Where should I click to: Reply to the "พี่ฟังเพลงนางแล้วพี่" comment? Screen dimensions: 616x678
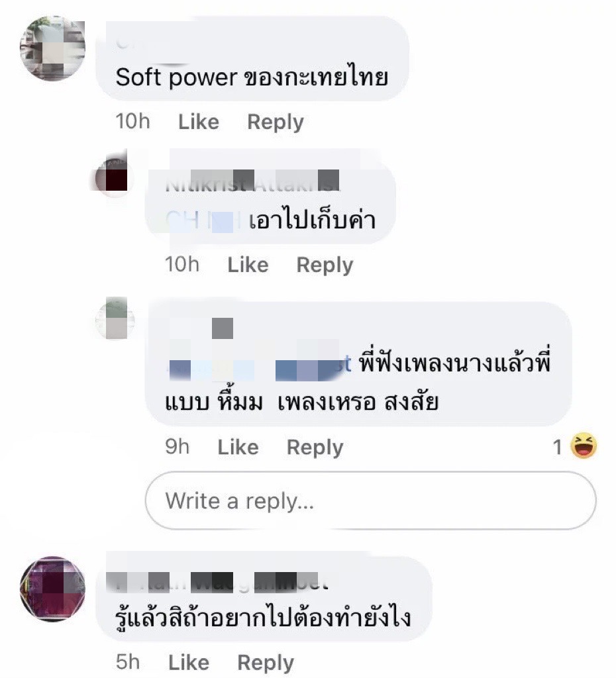pos(315,448)
